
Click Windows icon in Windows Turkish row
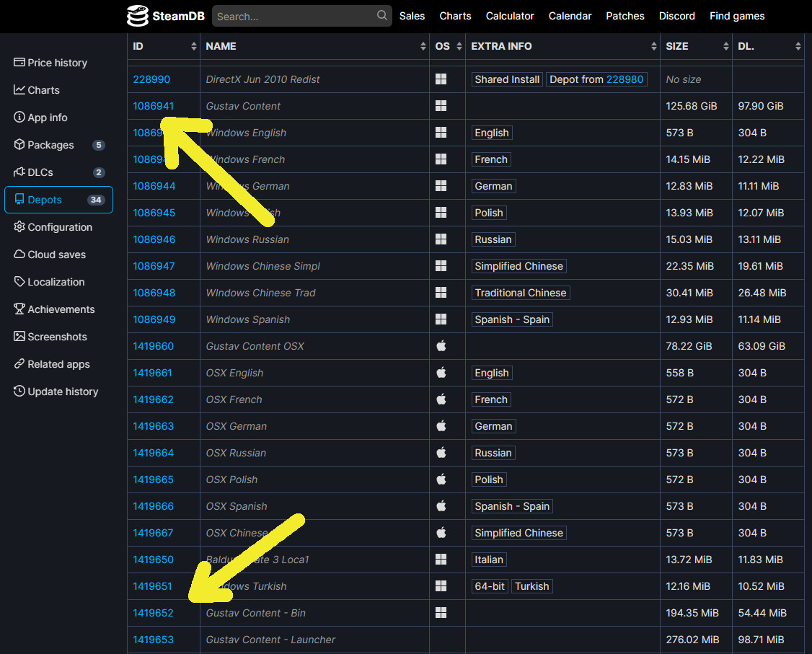tap(441, 586)
